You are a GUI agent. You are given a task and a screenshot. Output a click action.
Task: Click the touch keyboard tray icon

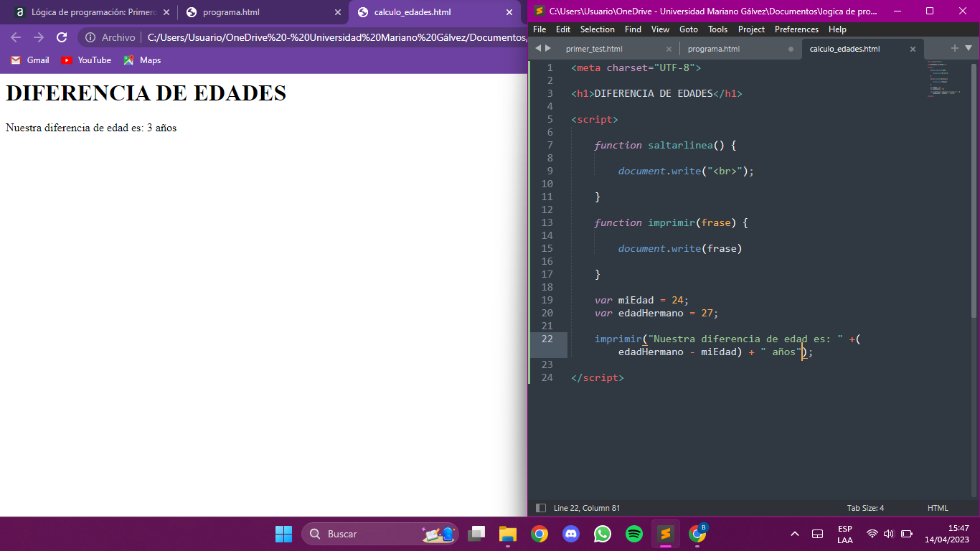[x=817, y=534]
